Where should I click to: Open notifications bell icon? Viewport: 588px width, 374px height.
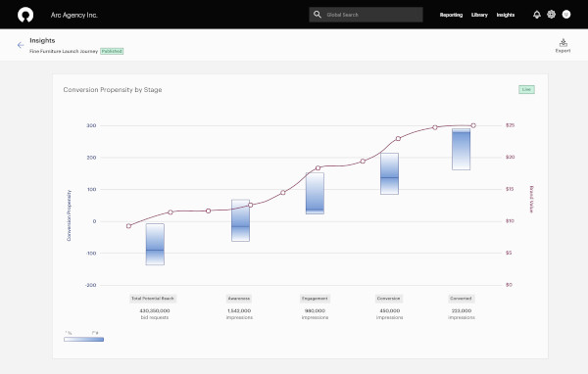(x=537, y=15)
